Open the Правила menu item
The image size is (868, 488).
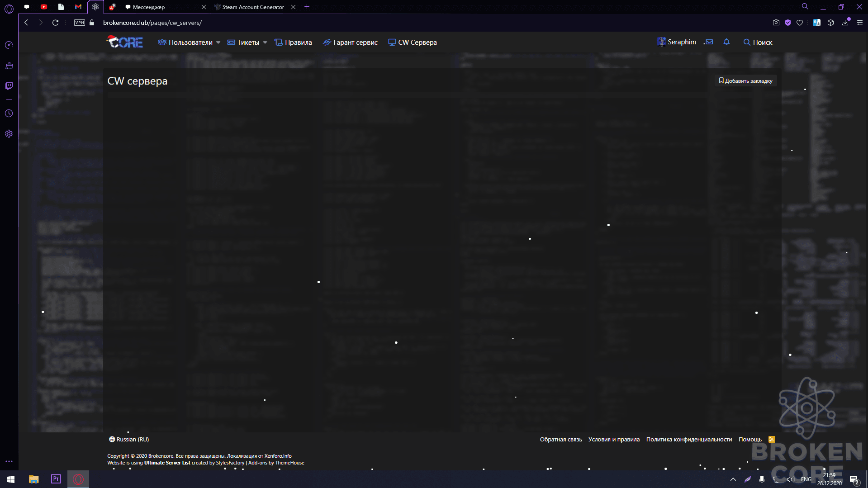coord(293,43)
